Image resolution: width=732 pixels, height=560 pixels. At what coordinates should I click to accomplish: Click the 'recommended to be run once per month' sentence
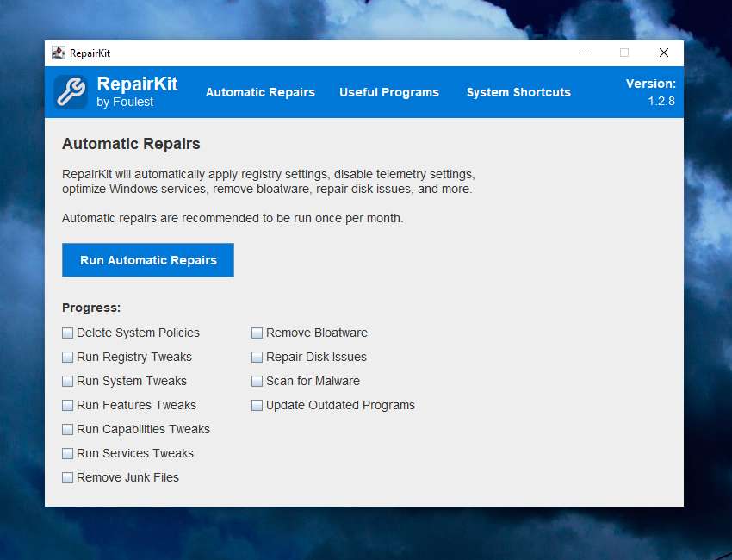point(233,218)
